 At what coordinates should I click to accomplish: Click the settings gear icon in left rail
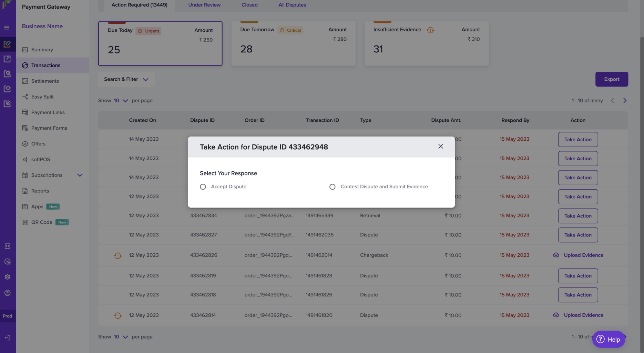[x=7, y=277]
